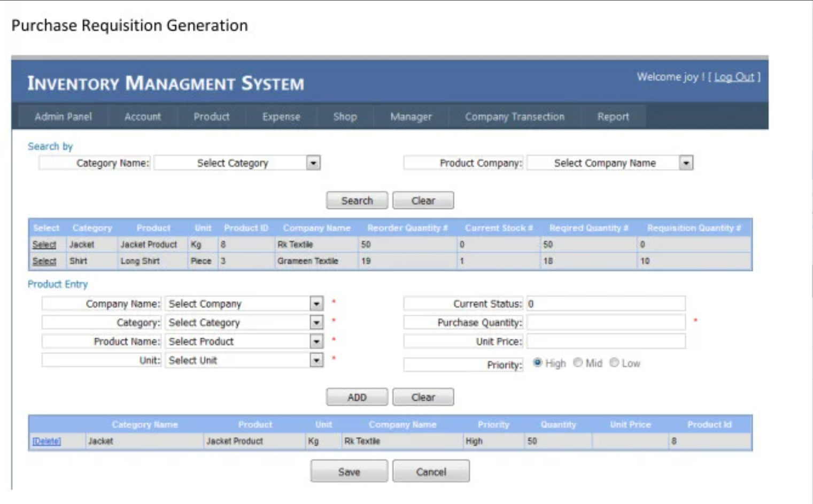Select the High priority radio button
The width and height of the screenshot is (813, 504).
coord(537,363)
